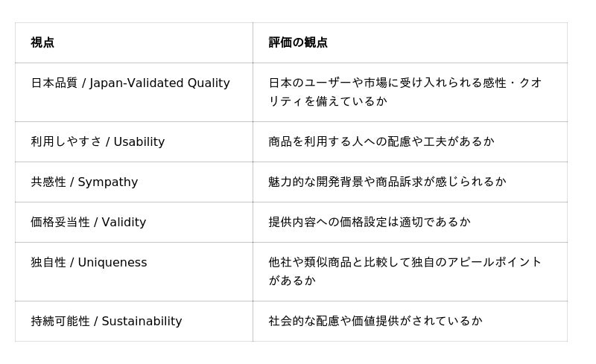Screen dimensions: 596x364
Task: Click the text 提供内容への価格設定は適切であるか
Action: (x=370, y=223)
